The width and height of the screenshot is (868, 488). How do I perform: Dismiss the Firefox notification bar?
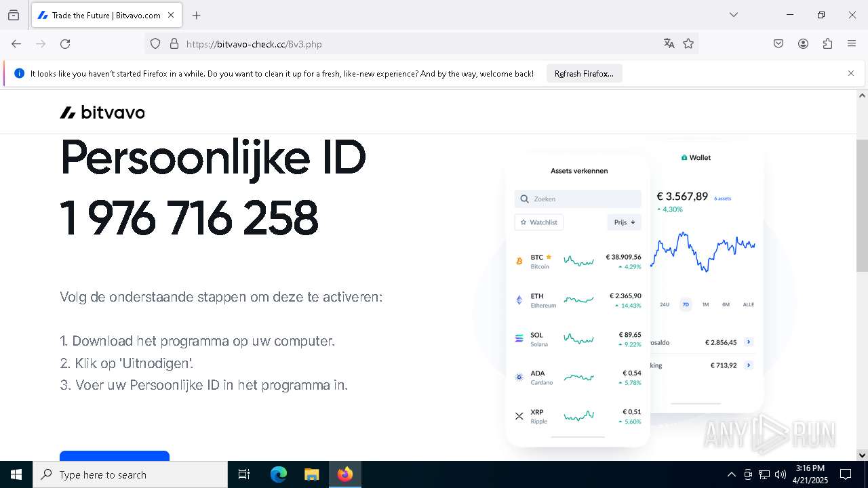(x=851, y=73)
